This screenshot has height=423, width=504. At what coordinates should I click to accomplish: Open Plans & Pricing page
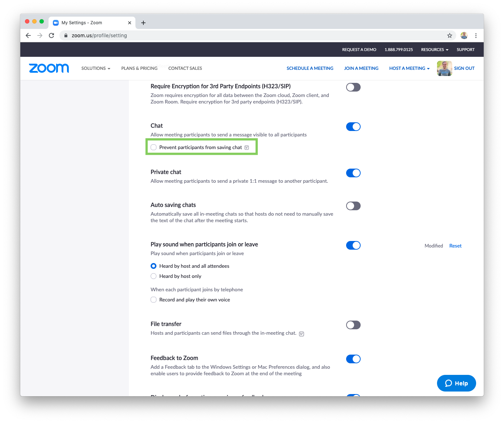click(139, 68)
